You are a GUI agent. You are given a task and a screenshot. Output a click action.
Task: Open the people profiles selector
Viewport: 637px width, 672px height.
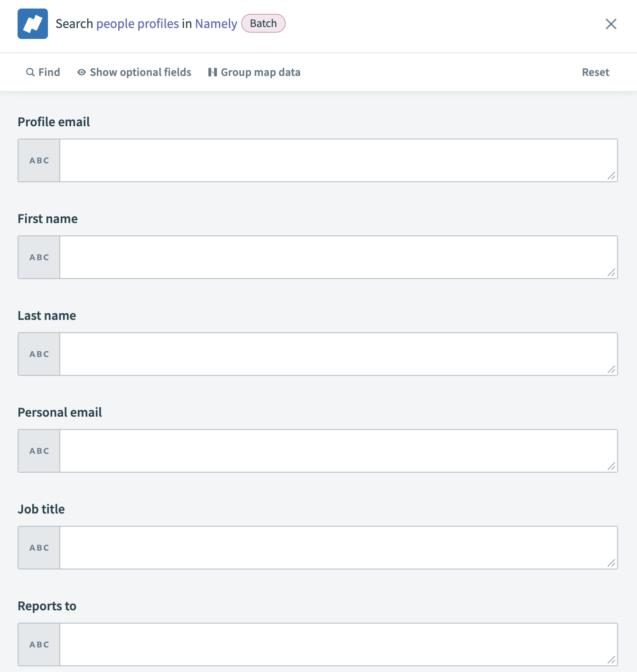point(137,23)
